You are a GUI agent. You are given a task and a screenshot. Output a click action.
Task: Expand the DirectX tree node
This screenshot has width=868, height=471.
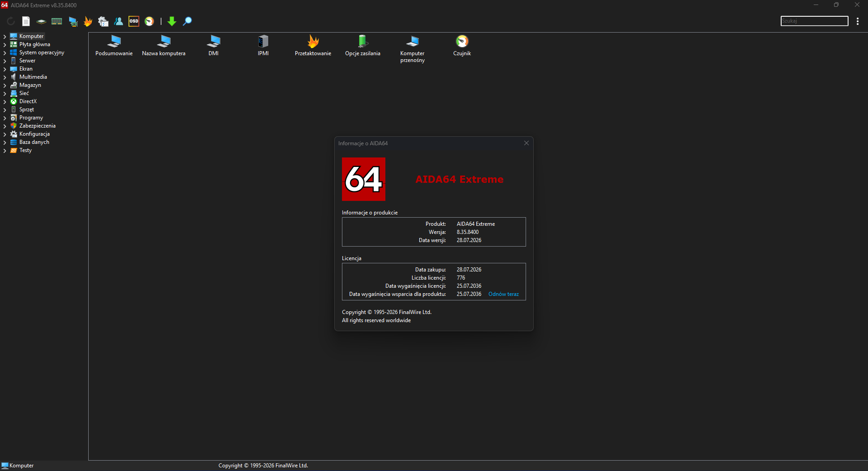pyautogui.click(x=5, y=101)
